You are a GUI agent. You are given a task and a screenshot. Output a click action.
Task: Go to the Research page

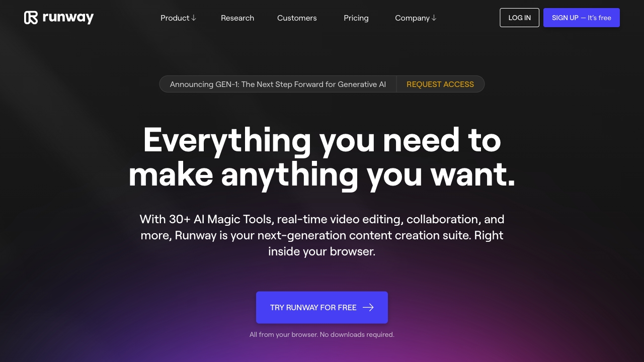237,18
